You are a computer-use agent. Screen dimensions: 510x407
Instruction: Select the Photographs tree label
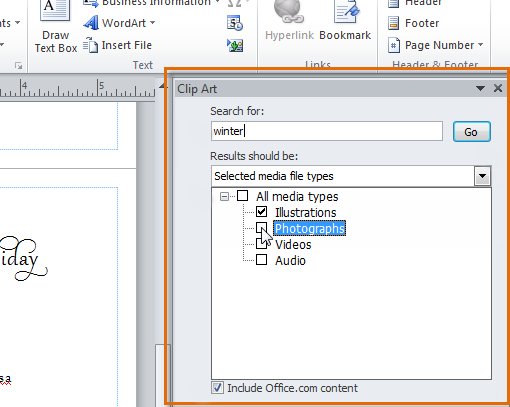(310, 228)
